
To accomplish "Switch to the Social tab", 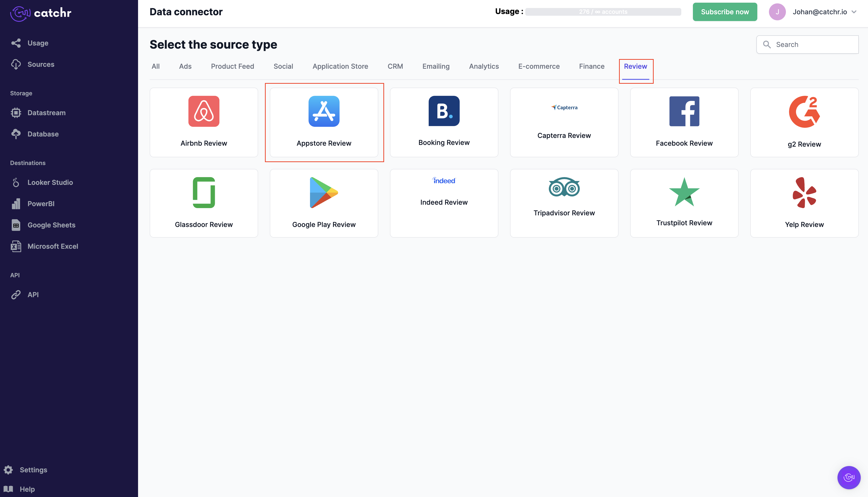I will 283,66.
